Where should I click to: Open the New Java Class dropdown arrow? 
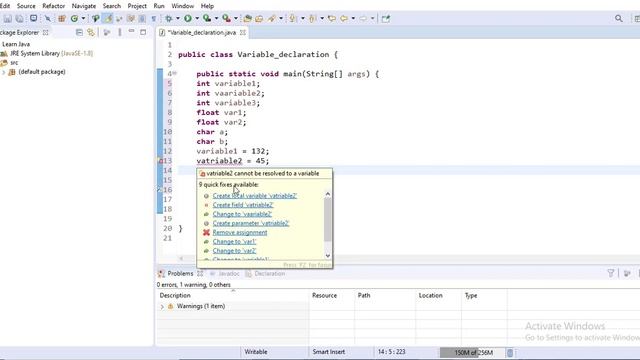click(83, 18)
